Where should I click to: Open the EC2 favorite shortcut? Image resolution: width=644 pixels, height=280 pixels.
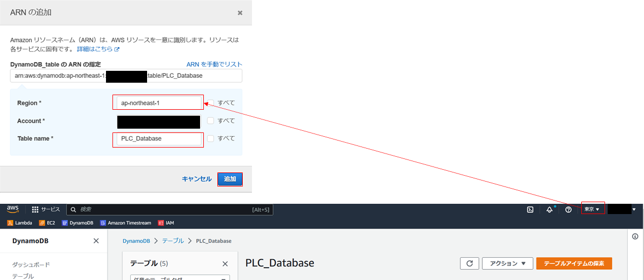click(47, 223)
